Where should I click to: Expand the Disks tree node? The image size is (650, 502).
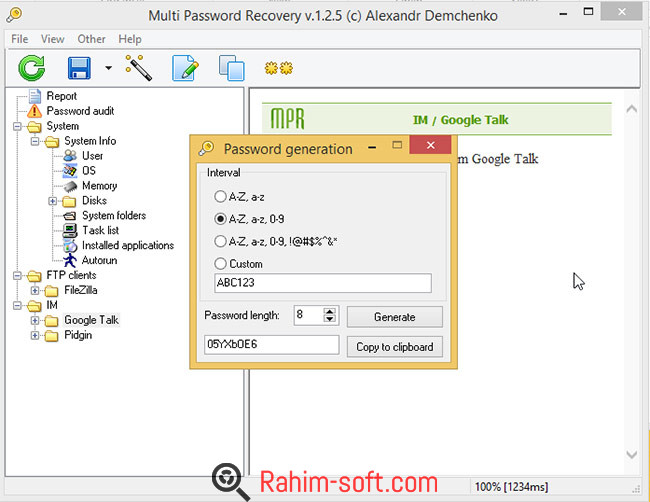pyautogui.click(x=52, y=201)
